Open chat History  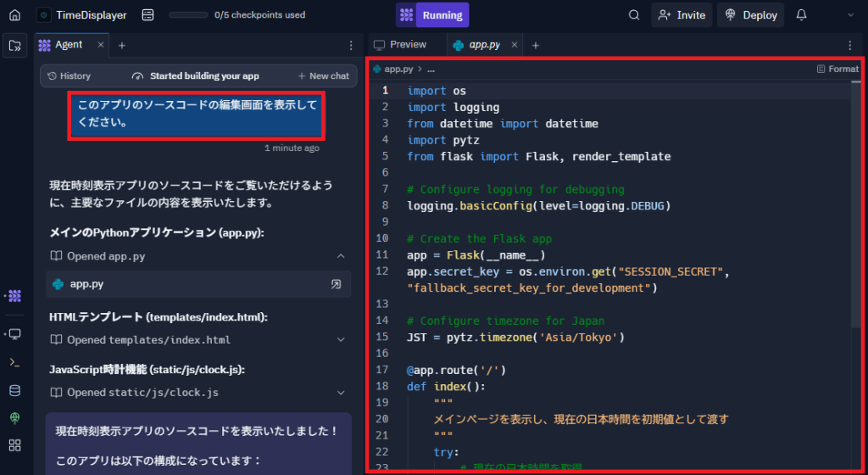pos(70,75)
